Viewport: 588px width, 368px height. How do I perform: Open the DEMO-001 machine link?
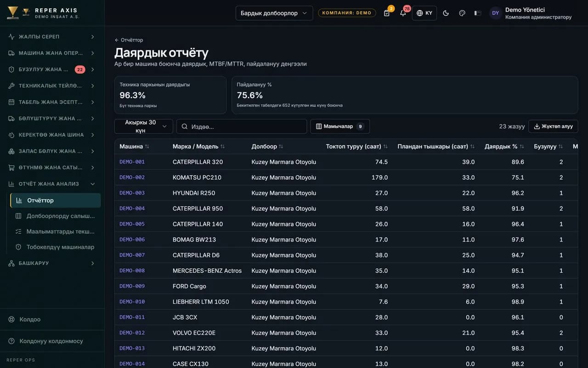point(132,162)
